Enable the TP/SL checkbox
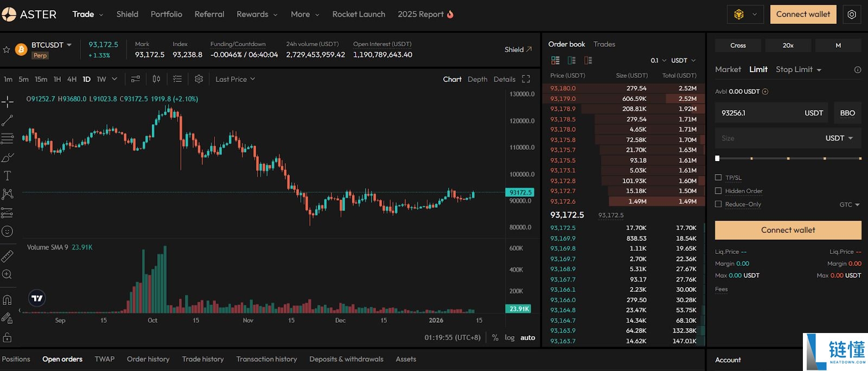Screen dimensions: 868x371 718,177
